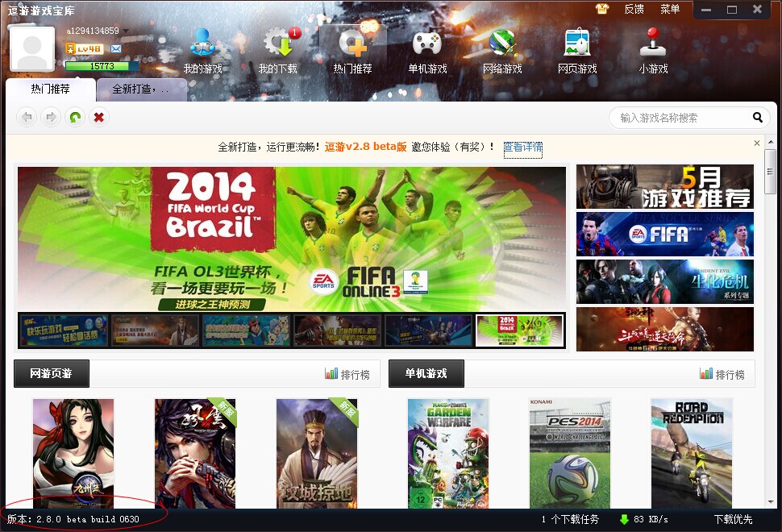The width and height of the screenshot is (782, 532).
Task: Click the 单机游戏 section button
Action: tap(426, 373)
